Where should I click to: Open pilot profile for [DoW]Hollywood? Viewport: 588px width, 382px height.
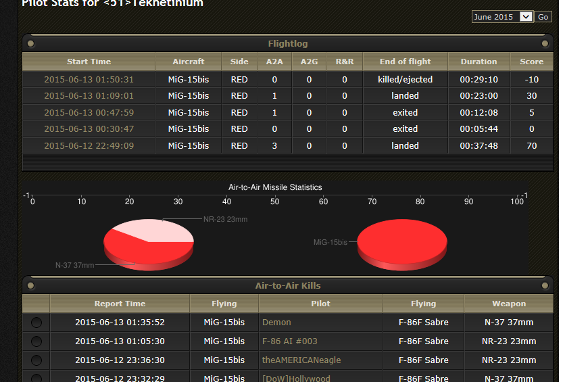tap(296, 379)
